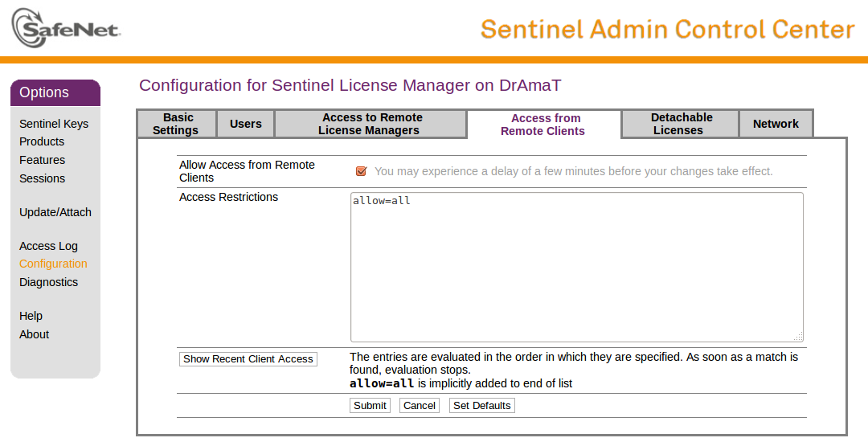This screenshot has width=868, height=442.
Task: Click the SafeNet logo
Action: [x=66, y=27]
